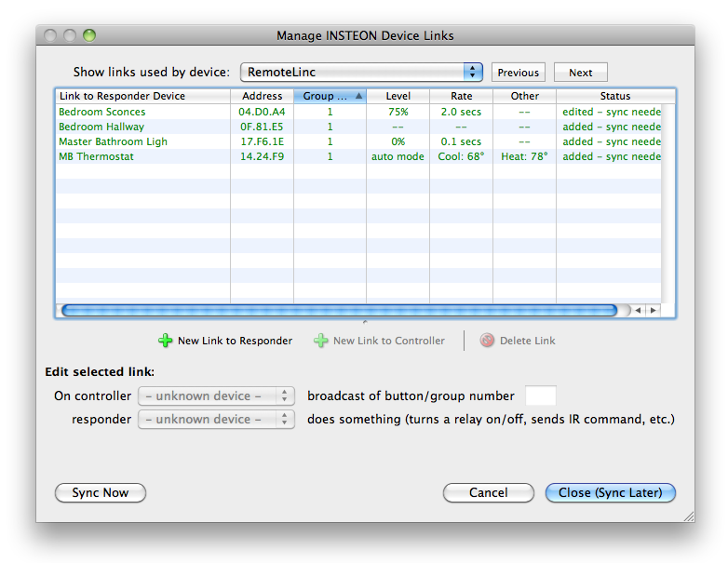Select the MB Thermostat link row
728x563 pixels.
click(x=358, y=156)
